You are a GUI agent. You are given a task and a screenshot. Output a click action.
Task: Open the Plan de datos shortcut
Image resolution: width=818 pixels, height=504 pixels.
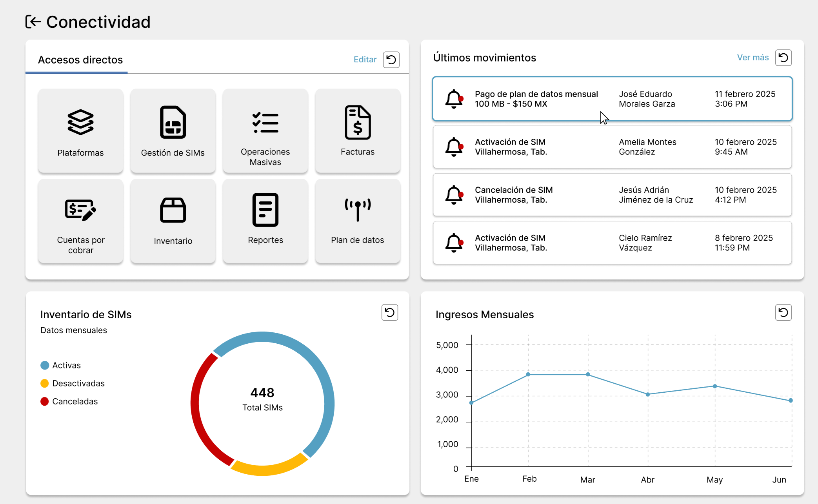(358, 221)
